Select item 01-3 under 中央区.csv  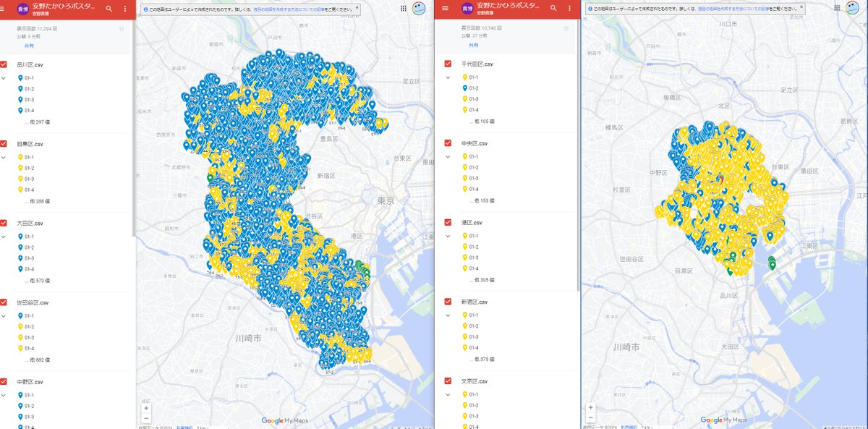tap(473, 178)
